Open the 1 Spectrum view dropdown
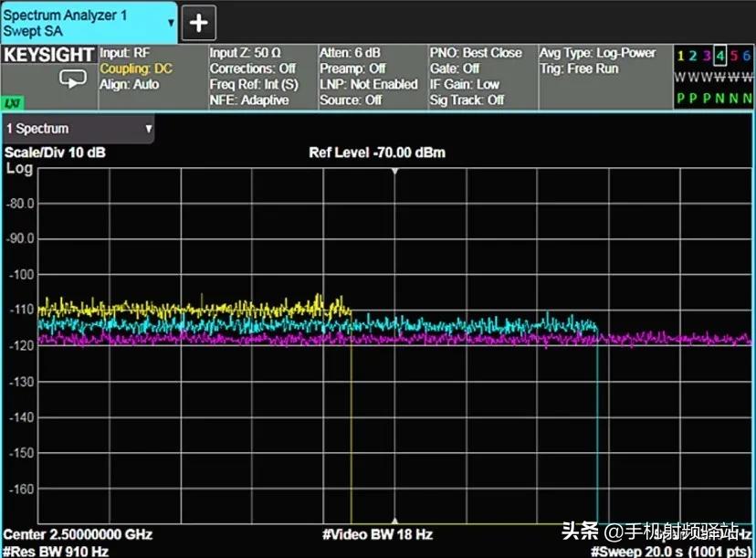This screenshot has width=756, height=558. 79,129
